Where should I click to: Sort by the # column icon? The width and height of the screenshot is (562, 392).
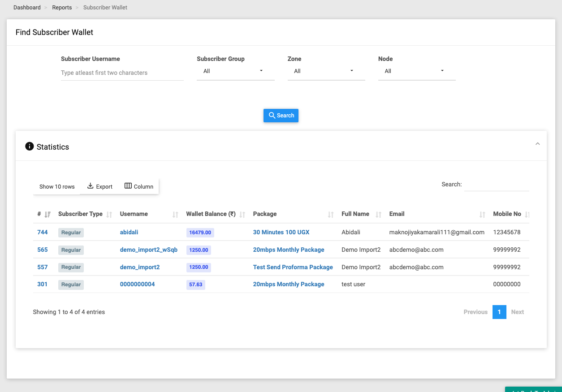tap(48, 215)
